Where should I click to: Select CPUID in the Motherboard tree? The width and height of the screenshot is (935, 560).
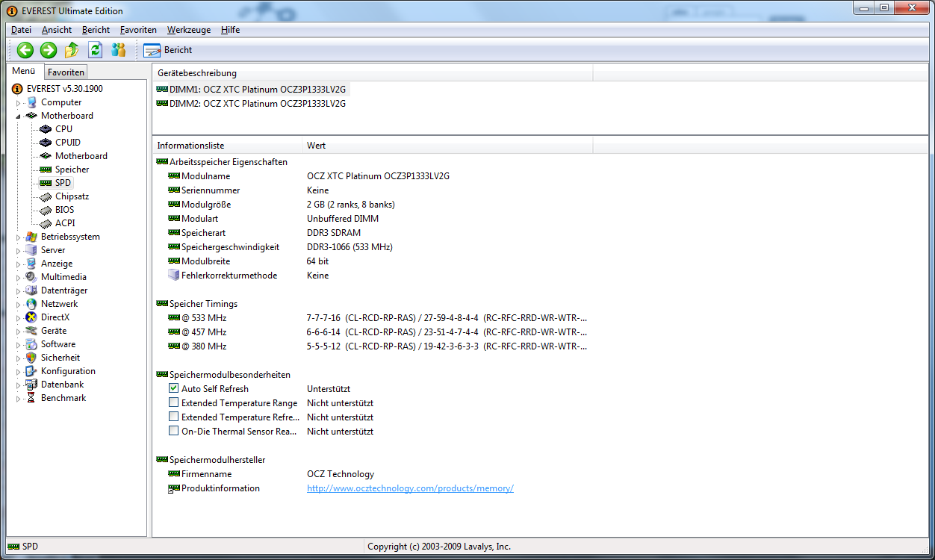67,143
